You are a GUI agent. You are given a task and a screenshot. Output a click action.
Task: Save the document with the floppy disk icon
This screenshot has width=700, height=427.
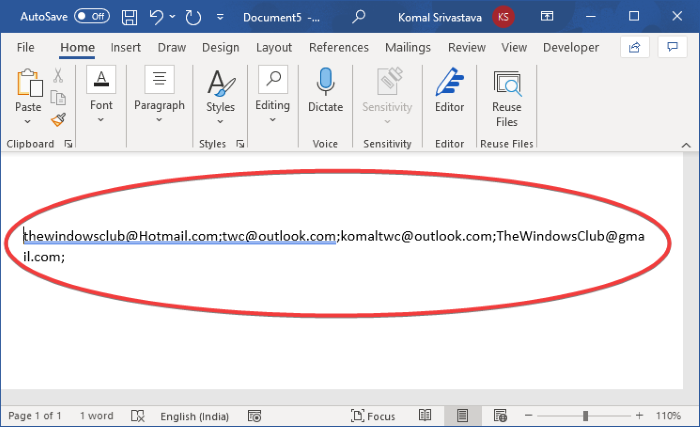(129, 17)
